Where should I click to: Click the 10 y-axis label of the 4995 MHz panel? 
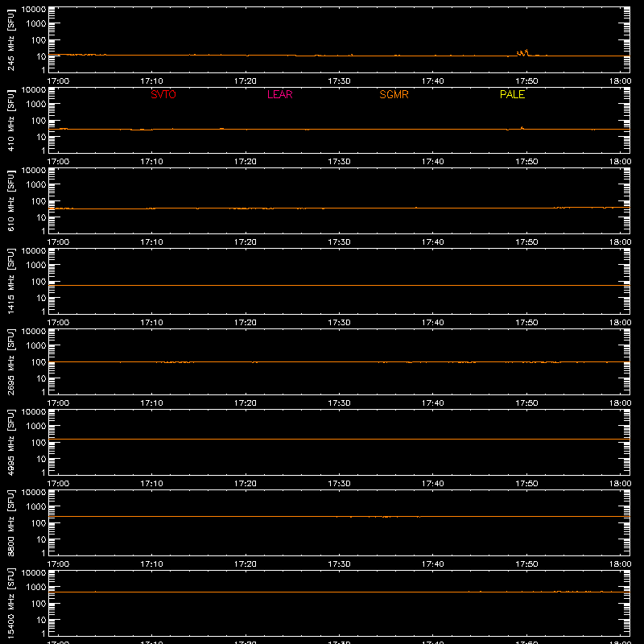click(x=41, y=459)
